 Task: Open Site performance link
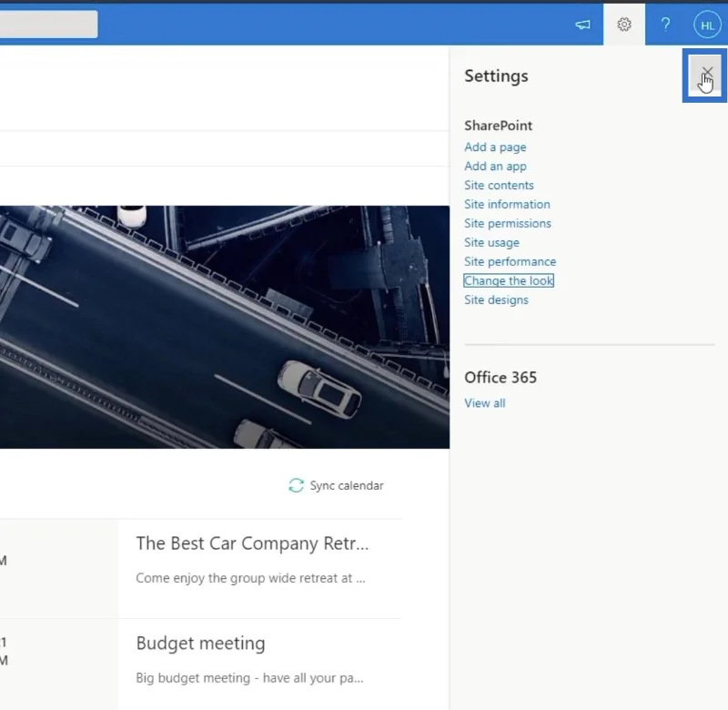(510, 261)
